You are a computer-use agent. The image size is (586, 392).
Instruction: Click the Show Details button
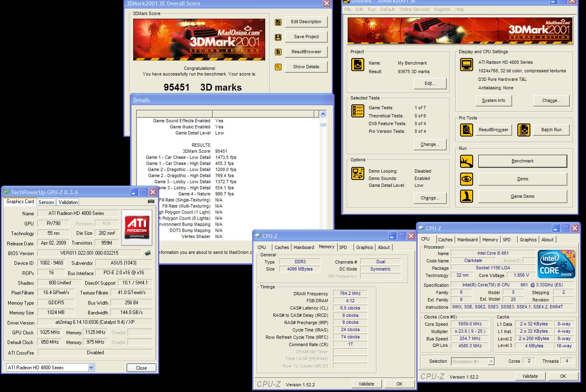click(306, 67)
